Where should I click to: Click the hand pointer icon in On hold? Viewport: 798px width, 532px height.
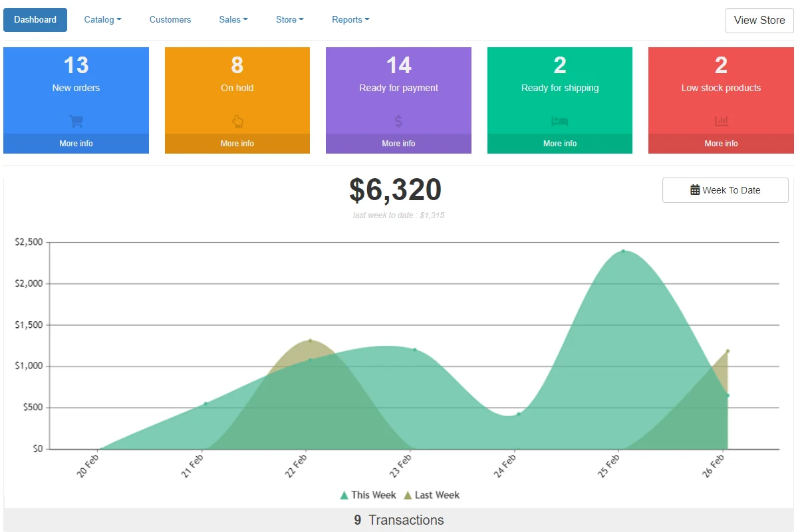click(237, 121)
